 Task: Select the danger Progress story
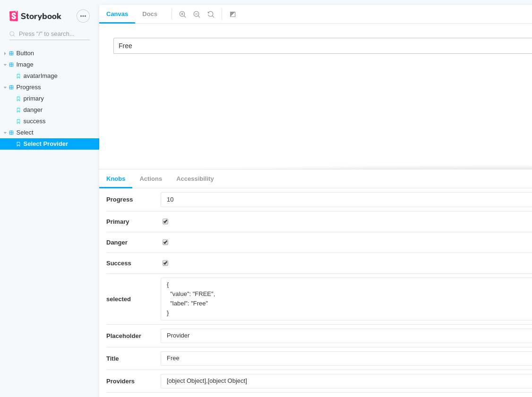pyautogui.click(x=33, y=110)
